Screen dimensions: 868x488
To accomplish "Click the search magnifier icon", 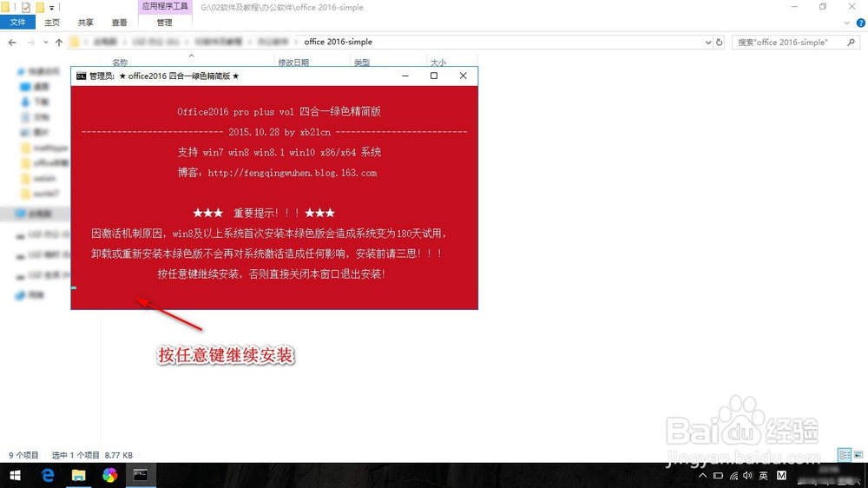I will point(851,42).
